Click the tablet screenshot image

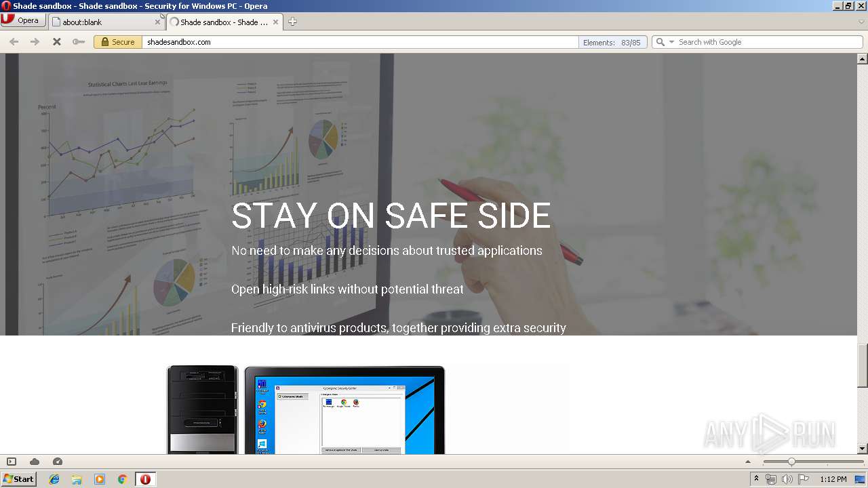(344, 409)
